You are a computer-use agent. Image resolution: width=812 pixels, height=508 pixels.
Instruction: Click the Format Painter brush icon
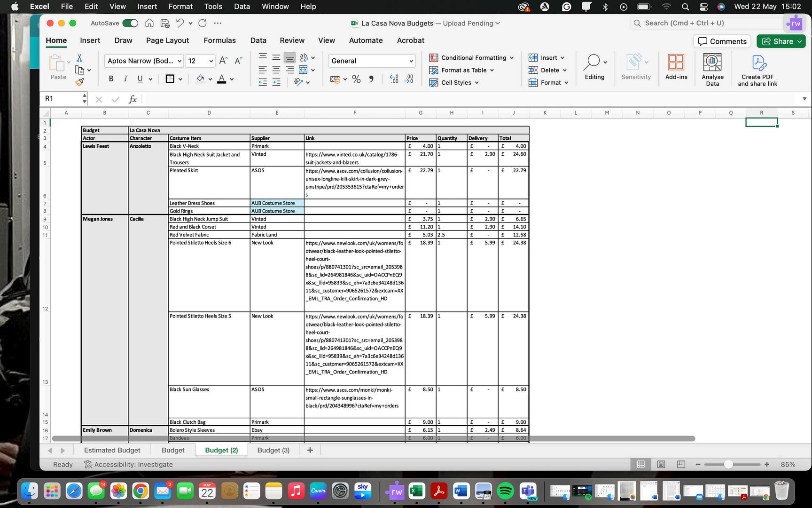point(80,82)
